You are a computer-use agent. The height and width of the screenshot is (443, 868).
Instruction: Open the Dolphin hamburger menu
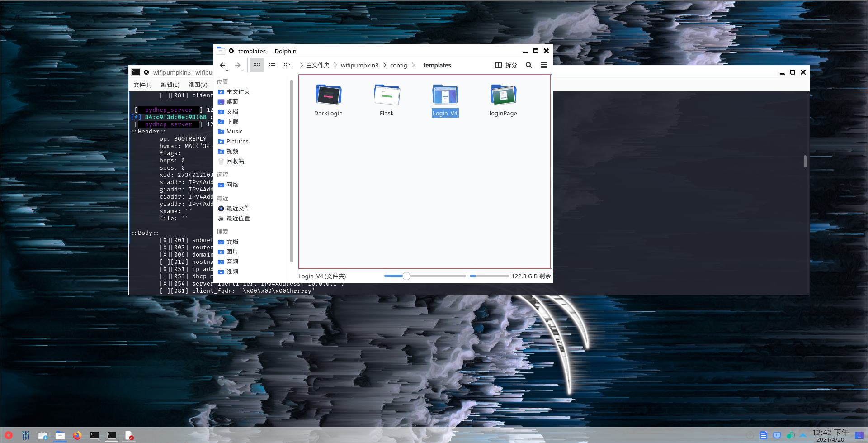(x=544, y=65)
